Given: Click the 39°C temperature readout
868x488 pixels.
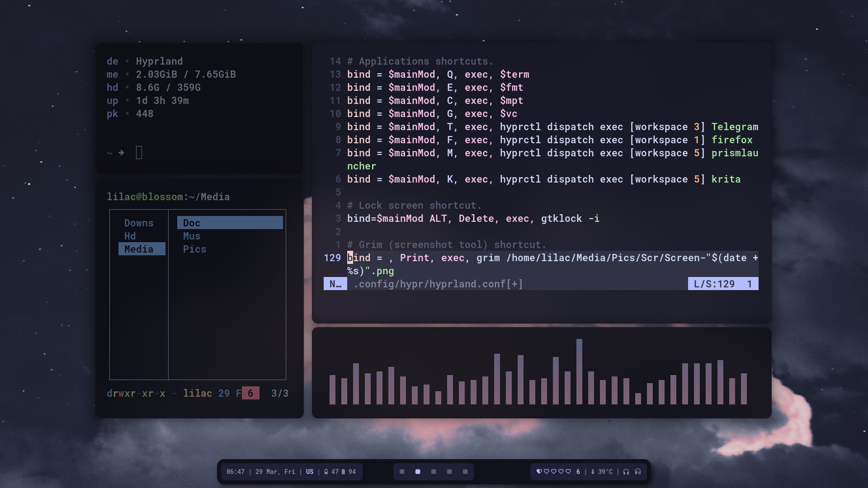Looking at the screenshot, I should [x=605, y=472].
